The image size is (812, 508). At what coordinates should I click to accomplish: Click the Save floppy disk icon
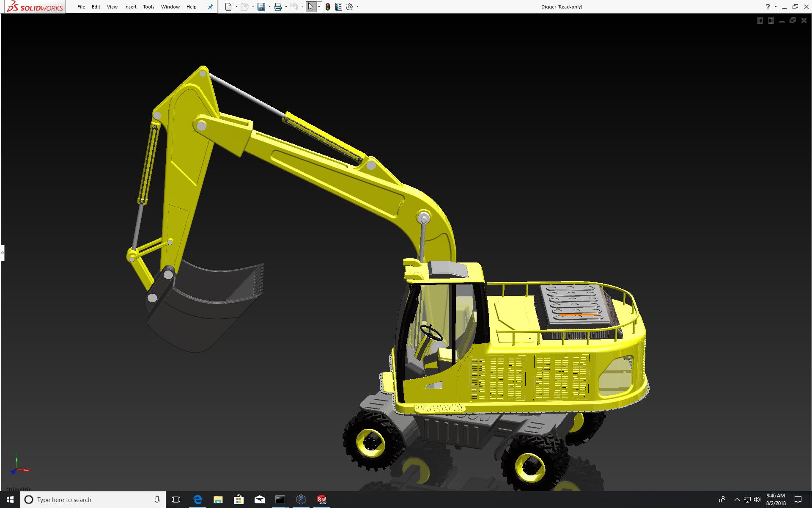tap(261, 7)
